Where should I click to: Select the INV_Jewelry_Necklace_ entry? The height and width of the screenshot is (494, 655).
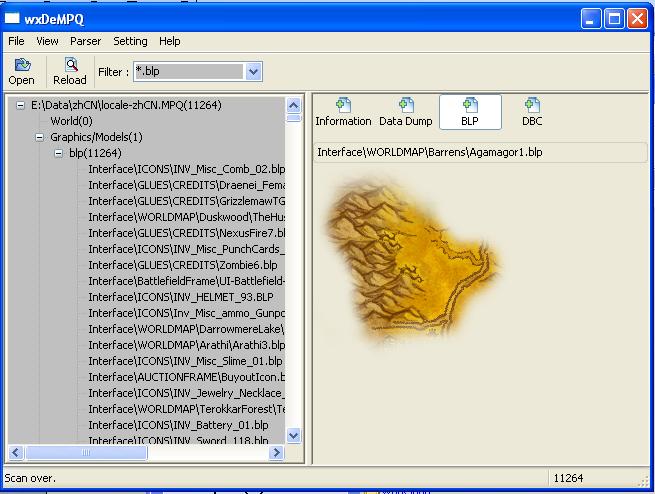[x=186, y=393]
